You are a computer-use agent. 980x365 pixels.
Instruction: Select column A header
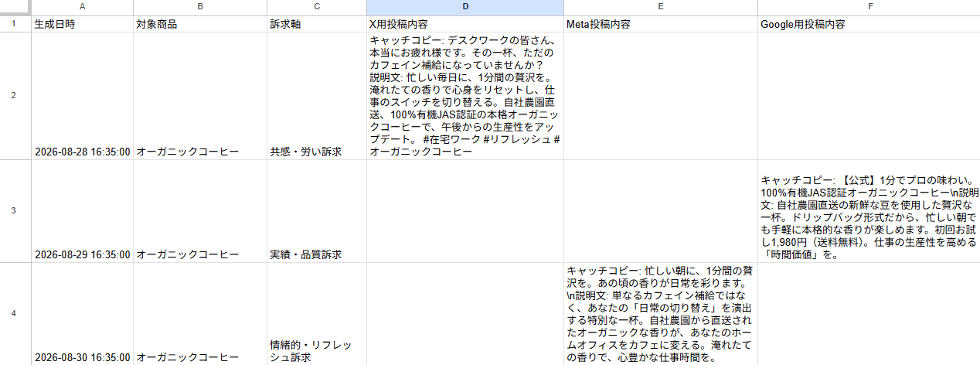tap(82, 7)
